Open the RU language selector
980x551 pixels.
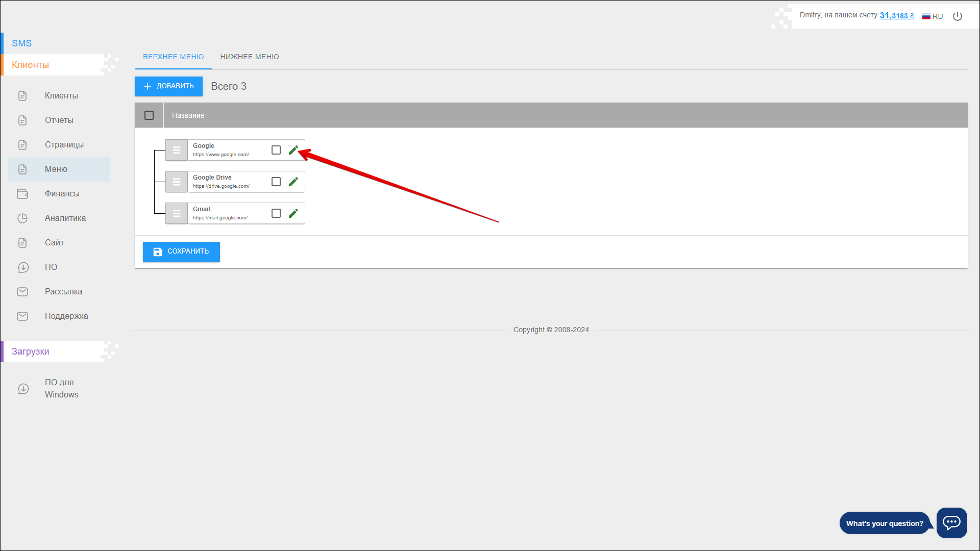[x=933, y=16]
